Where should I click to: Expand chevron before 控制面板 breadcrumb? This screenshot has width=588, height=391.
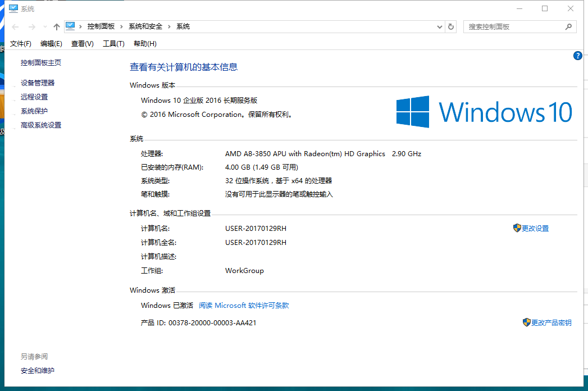[80, 26]
